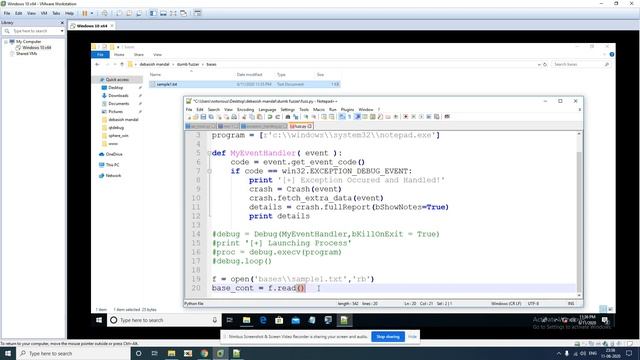
Task: Open the dropdown next to VMware pause button
Action: 92,13
